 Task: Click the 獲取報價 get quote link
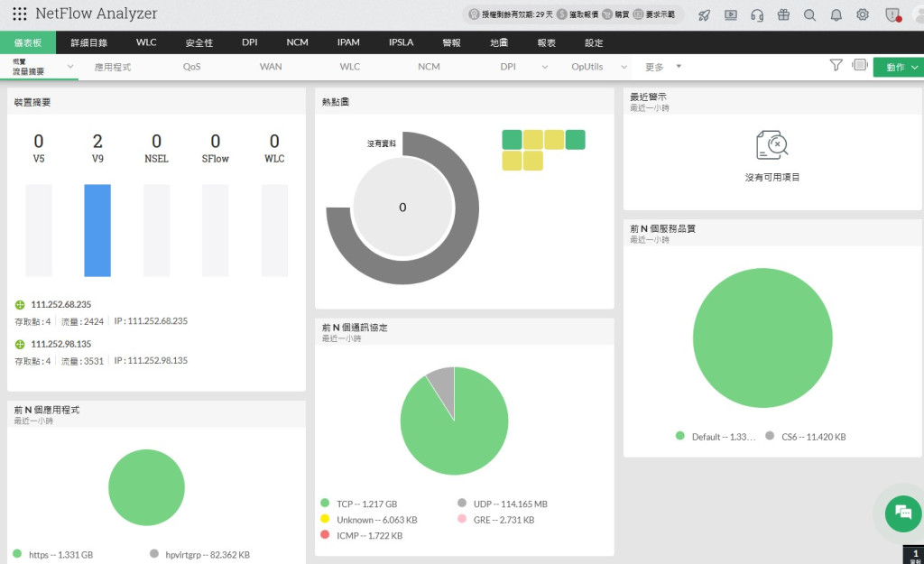[584, 14]
